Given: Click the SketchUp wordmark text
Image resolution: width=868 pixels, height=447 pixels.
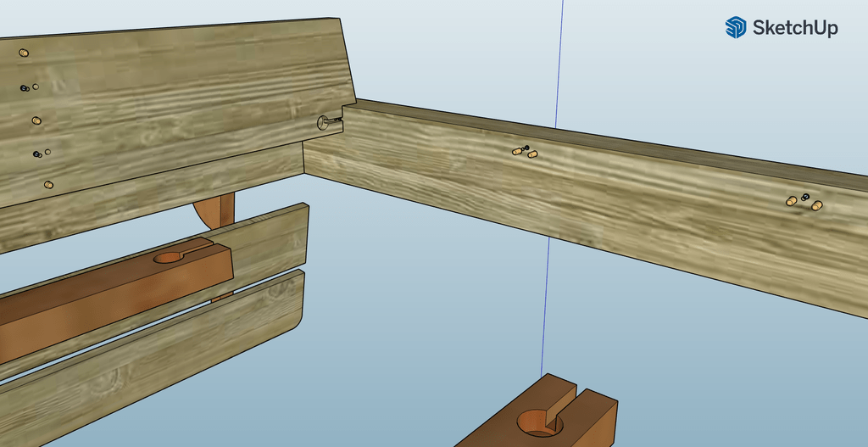Looking at the screenshot, I should [795, 28].
